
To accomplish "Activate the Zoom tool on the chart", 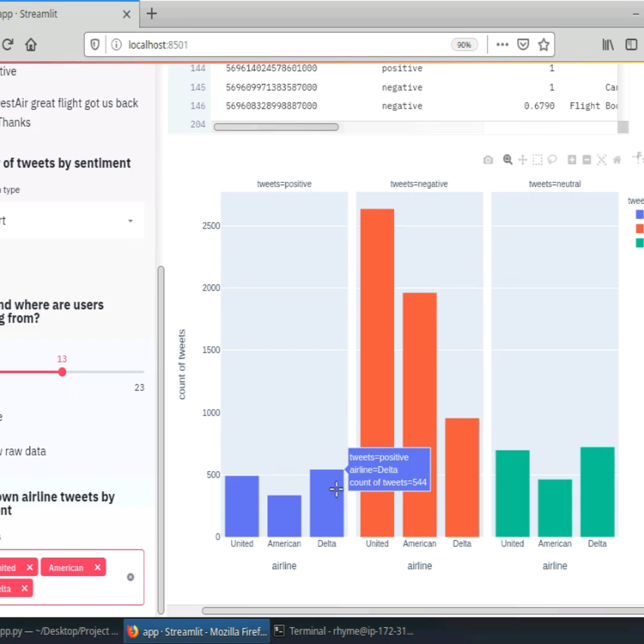I will point(507,159).
